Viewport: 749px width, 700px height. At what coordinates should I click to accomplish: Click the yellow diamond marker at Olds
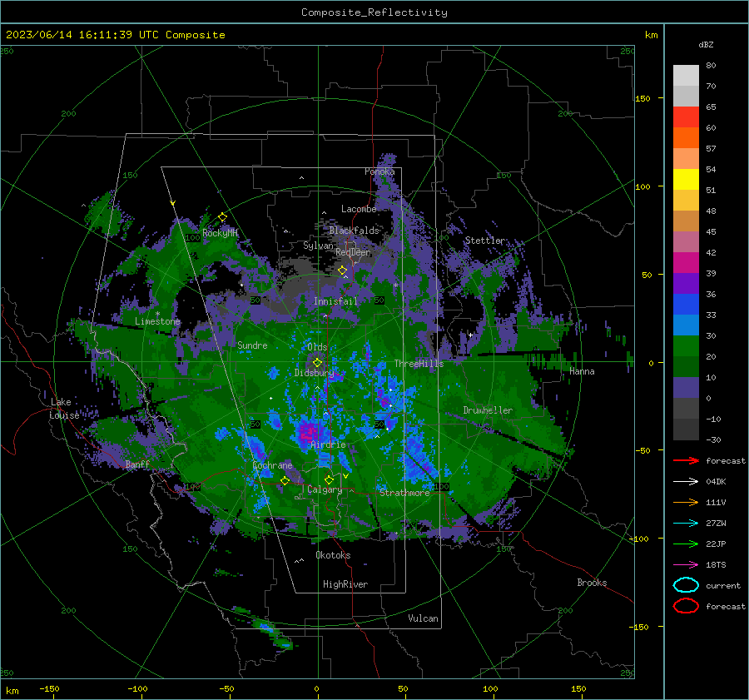coord(317,363)
